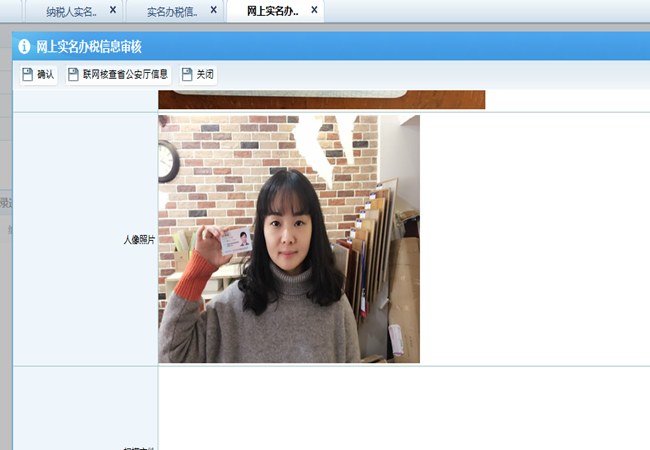Click the 确认 button
650x450 pixels.
pos(38,75)
